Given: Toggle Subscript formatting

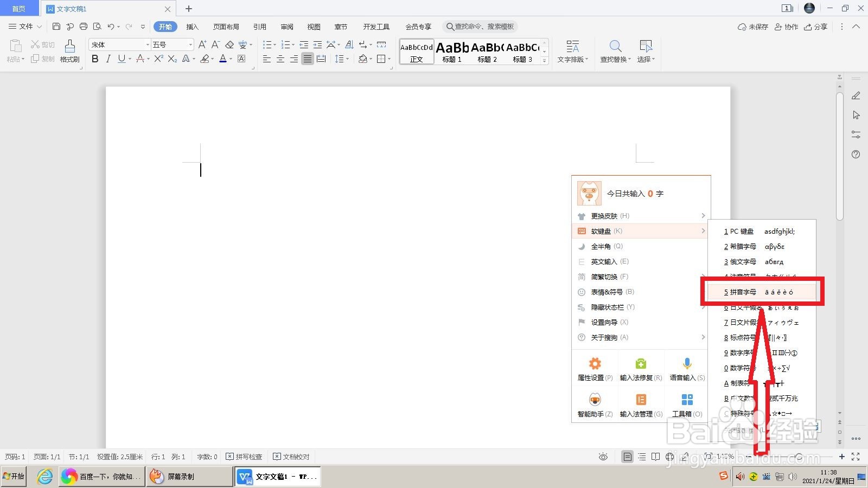Looking at the screenshot, I should [172, 59].
